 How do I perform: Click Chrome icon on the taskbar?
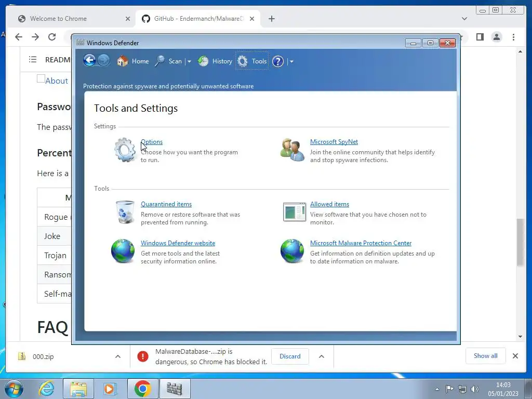click(x=142, y=389)
